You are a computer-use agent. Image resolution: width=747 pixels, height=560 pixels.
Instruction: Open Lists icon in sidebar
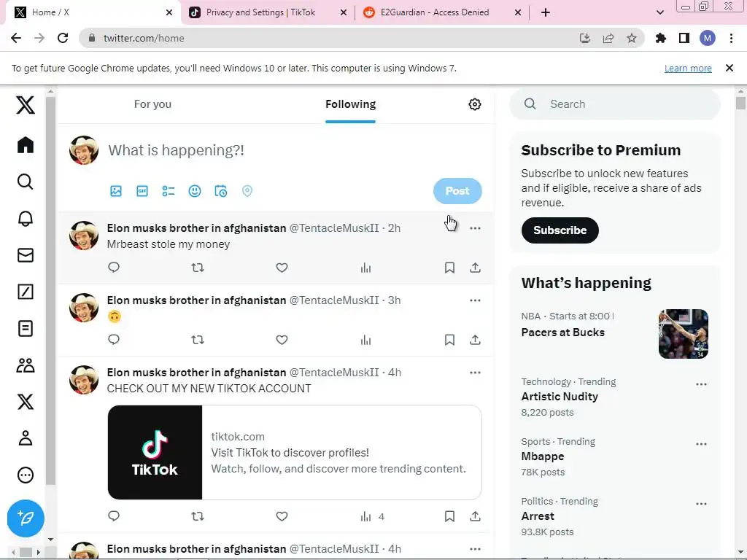(26, 329)
